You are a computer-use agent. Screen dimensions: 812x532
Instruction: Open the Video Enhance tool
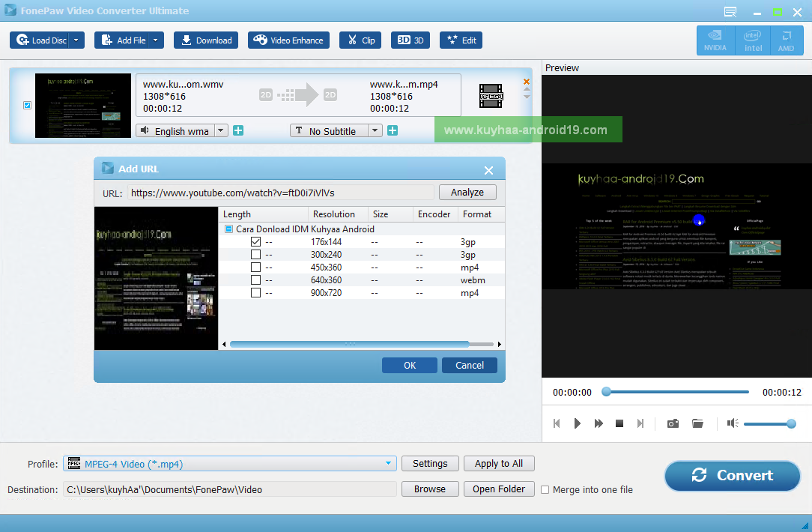click(288, 40)
